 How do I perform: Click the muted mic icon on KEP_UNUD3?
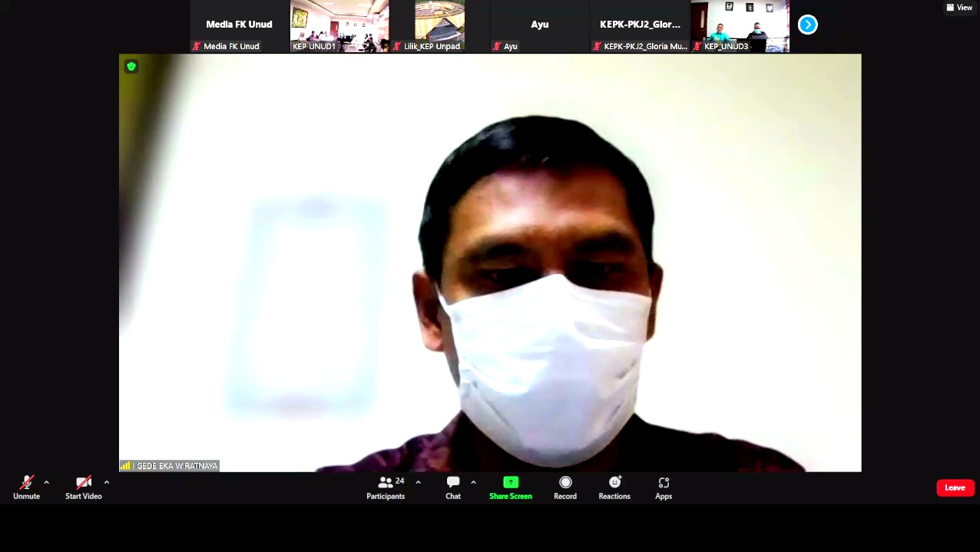[x=697, y=46]
